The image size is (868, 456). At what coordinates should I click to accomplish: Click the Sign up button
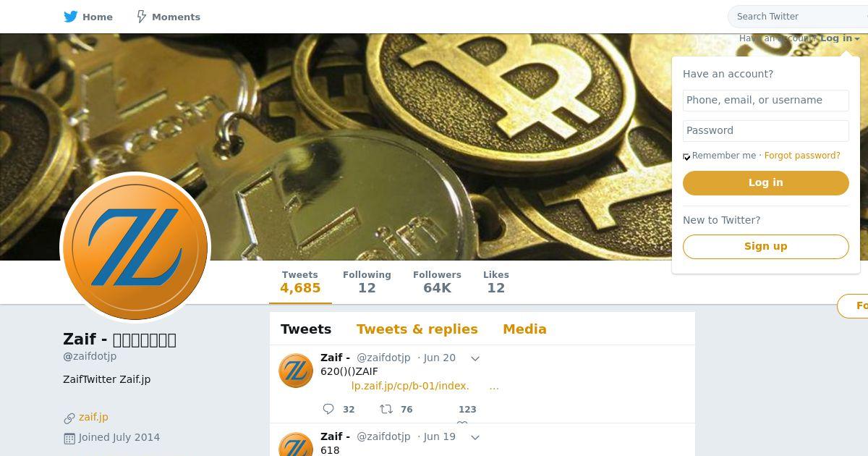766,246
